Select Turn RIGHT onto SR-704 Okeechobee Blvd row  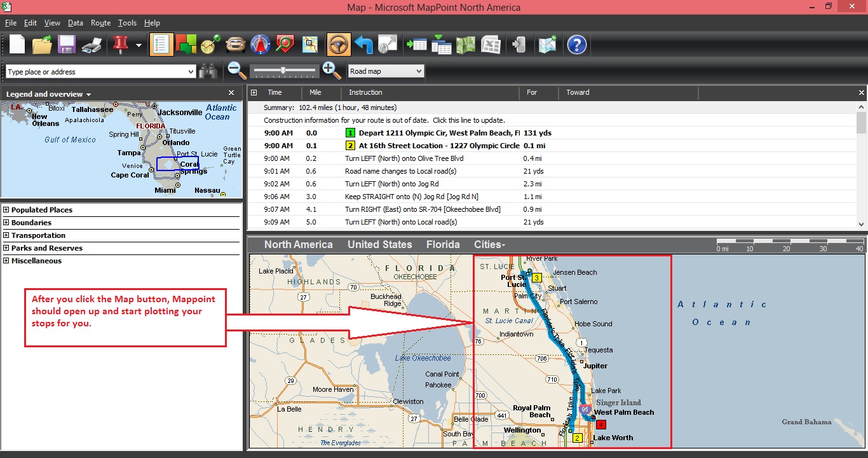[552, 209]
